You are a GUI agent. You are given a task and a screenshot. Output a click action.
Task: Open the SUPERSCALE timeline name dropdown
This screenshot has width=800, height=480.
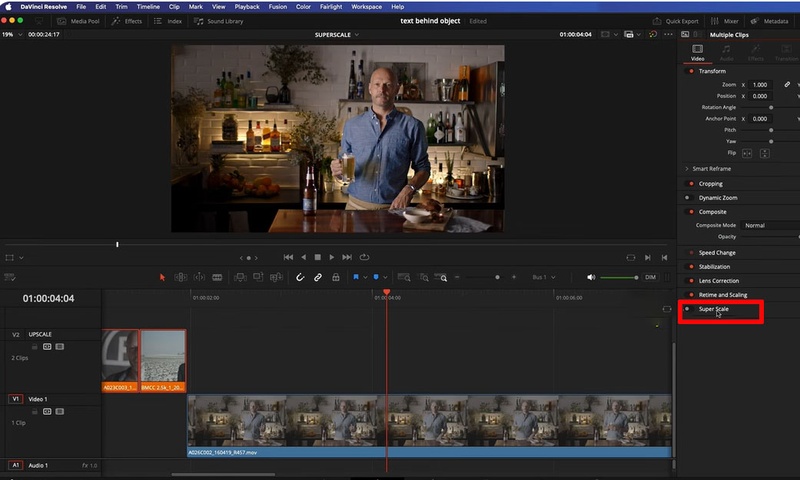338,35
